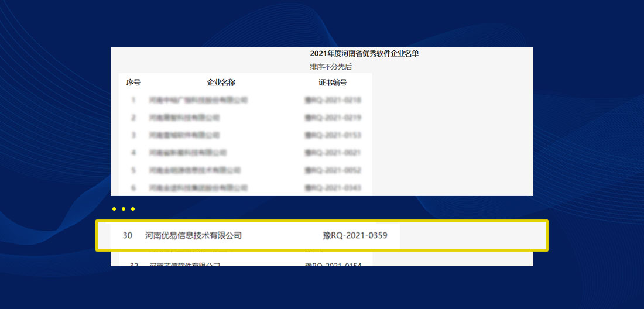
Task: Click the 证书编号 column header
Action: point(333,83)
